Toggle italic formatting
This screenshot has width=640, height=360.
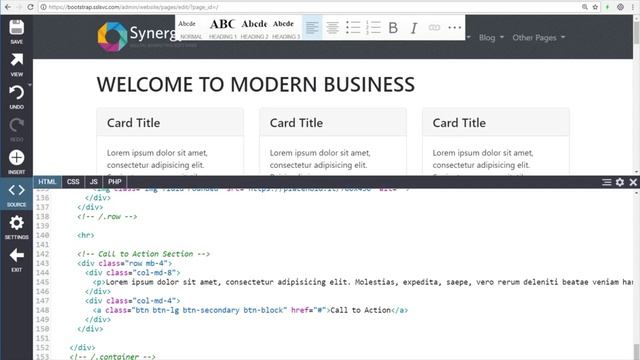click(413, 28)
